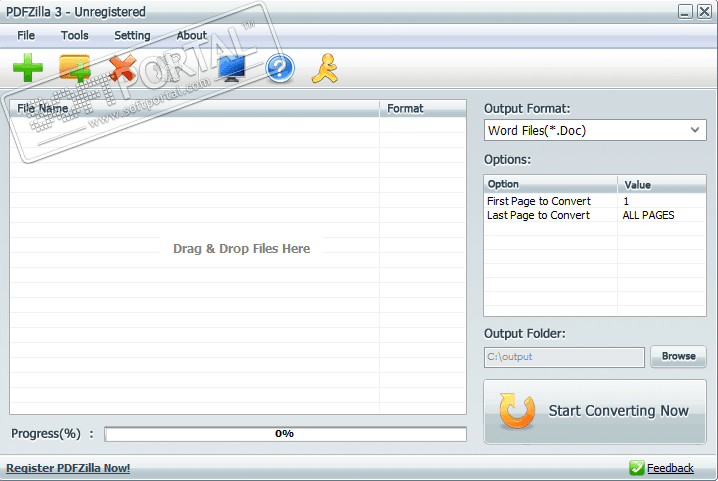
Task: Click the folder with plus Add Folder icon
Action: 75,69
